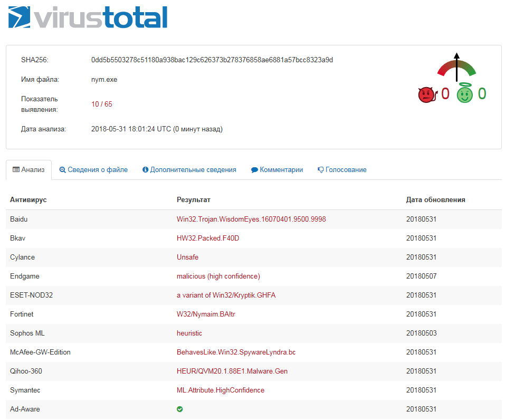Screen dimensions: 505x420
Task: Click Win32.Trojan.WisdomEyes result text
Action: pyautogui.click(x=251, y=219)
